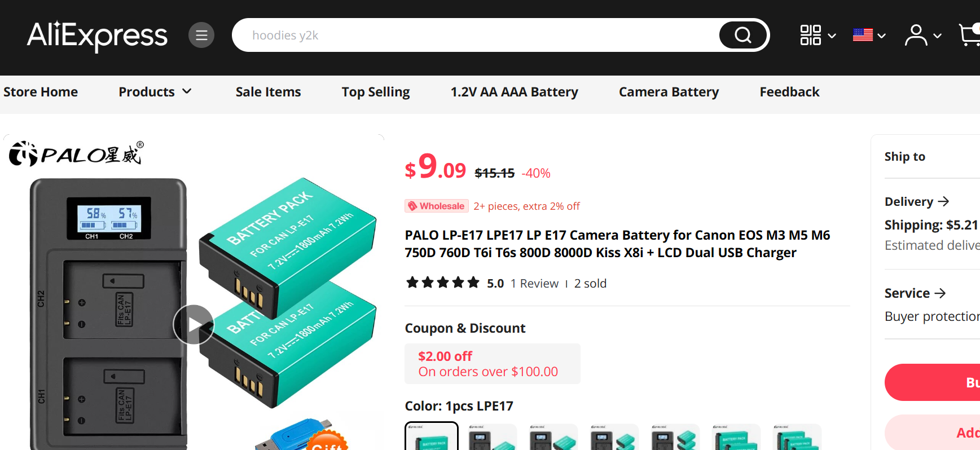
Task: Open the 1 Review link
Action: pyautogui.click(x=534, y=283)
